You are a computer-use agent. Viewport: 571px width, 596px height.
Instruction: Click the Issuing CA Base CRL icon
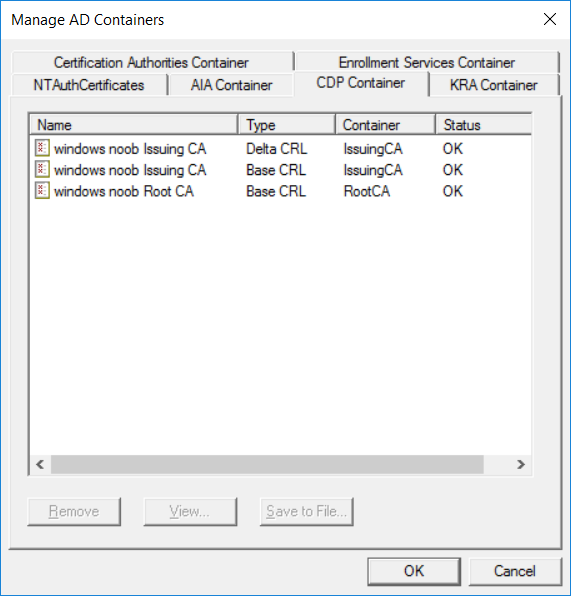pyautogui.click(x=42, y=170)
